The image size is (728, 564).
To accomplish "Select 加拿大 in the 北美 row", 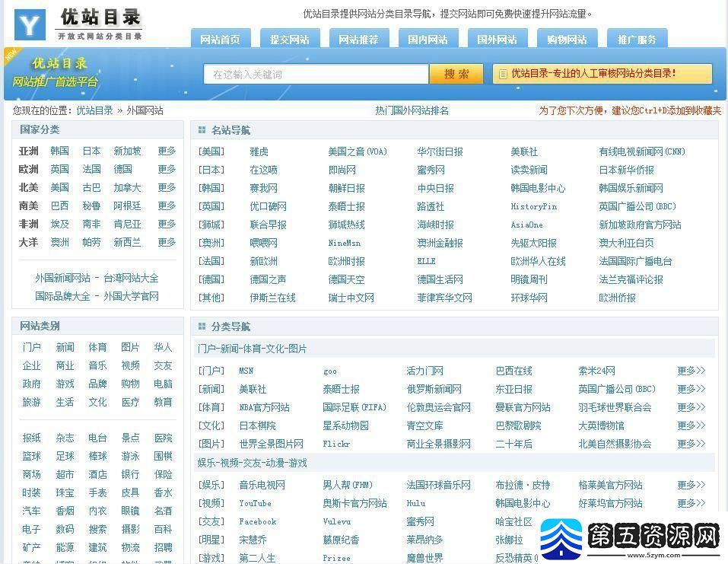I will coord(127,187).
